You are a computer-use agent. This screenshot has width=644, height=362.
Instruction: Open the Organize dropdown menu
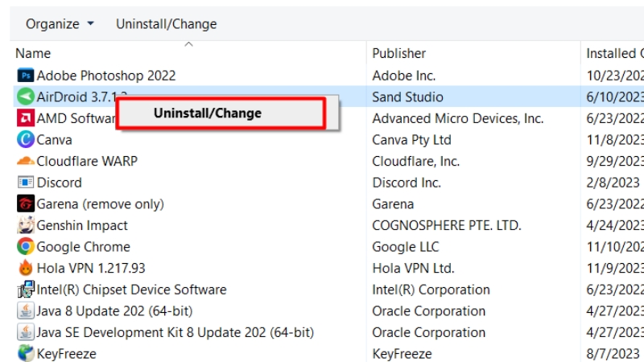click(60, 24)
